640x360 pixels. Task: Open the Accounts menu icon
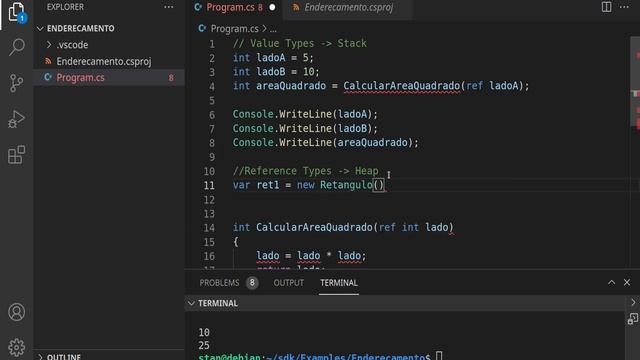pos(16,312)
